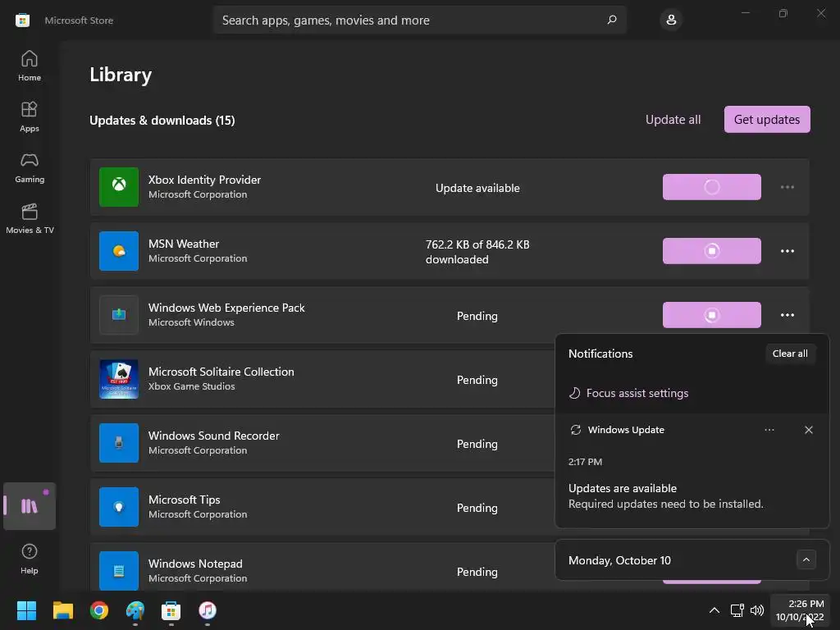
Task: Open the Windows Start menu
Action: tap(26, 610)
